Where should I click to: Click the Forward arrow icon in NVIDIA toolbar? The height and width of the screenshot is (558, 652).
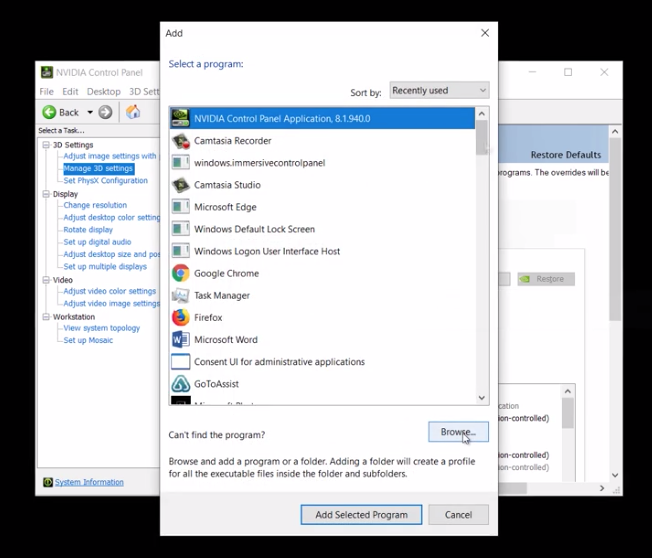[x=105, y=112]
